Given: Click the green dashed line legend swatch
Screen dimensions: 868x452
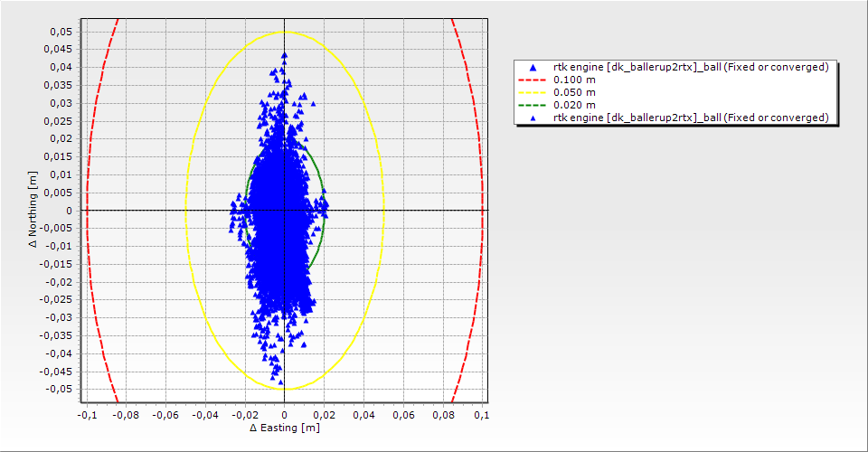Looking at the screenshot, I should pyautogui.click(x=532, y=105).
